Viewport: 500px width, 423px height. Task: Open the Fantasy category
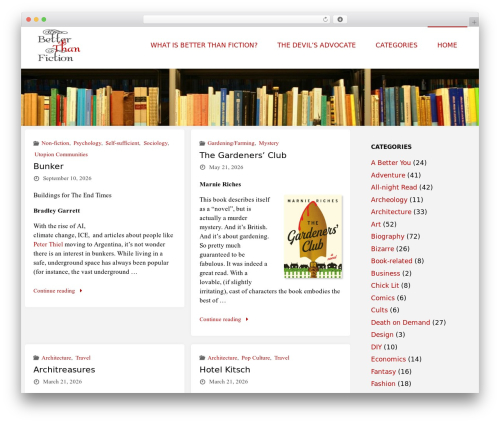[383, 372]
